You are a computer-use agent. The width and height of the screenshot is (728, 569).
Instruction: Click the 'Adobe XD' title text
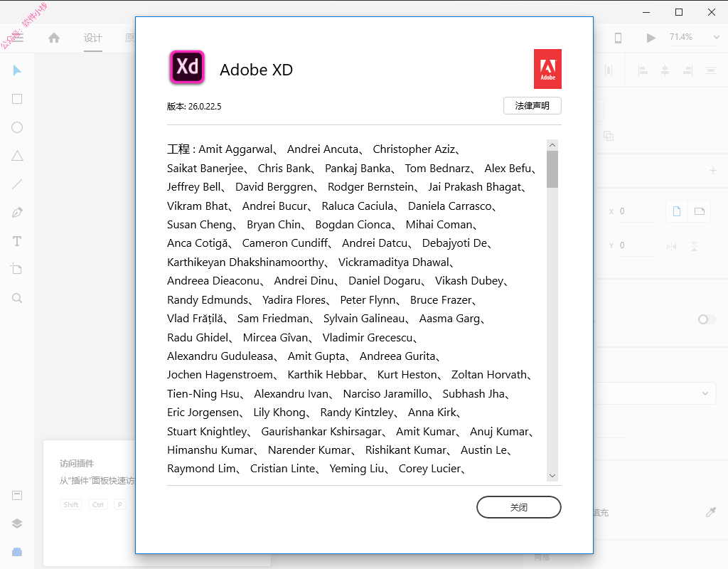[256, 70]
